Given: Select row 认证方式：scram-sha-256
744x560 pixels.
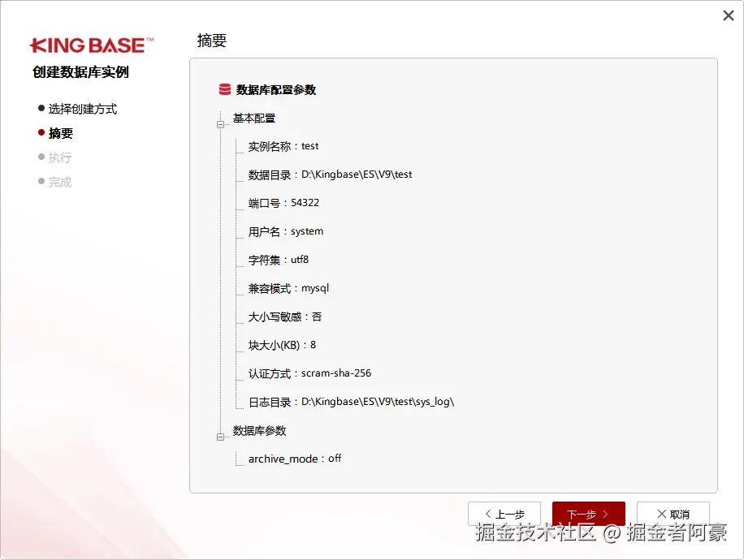Looking at the screenshot, I should pyautogui.click(x=309, y=373).
